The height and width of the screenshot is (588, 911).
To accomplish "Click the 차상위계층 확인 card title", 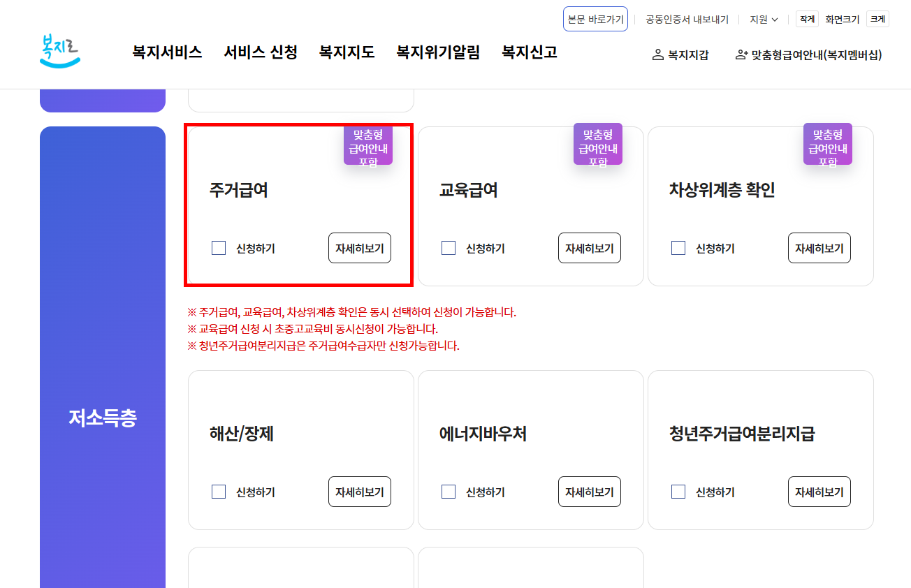I will (722, 190).
